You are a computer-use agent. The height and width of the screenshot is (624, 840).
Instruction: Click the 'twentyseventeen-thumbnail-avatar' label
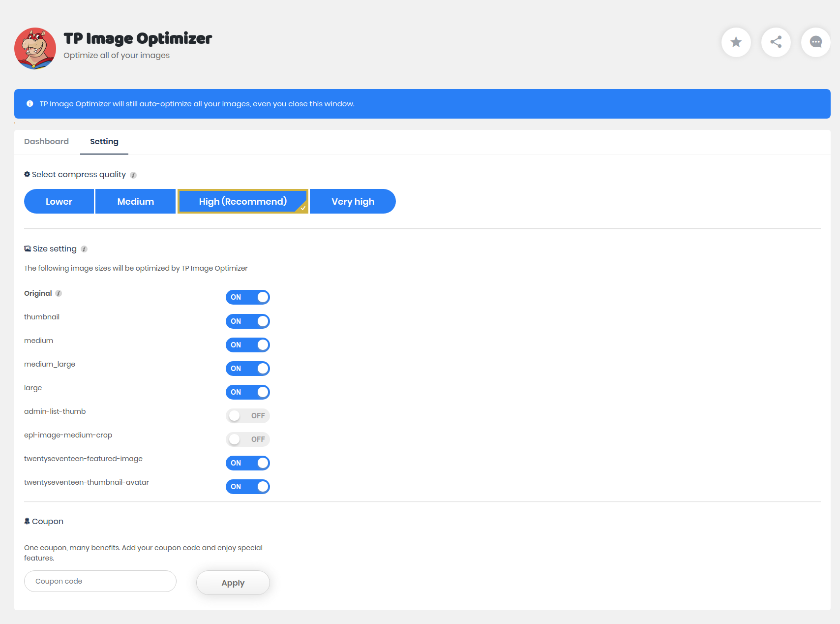tap(87, 482)
